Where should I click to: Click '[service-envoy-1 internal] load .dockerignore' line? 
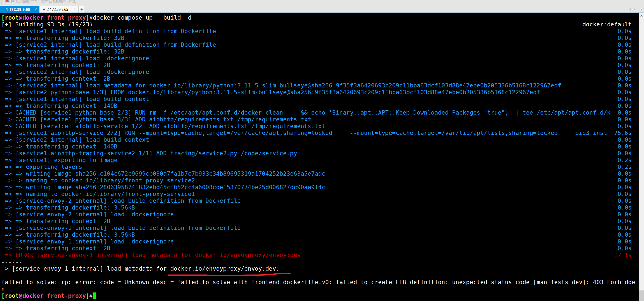95,241
